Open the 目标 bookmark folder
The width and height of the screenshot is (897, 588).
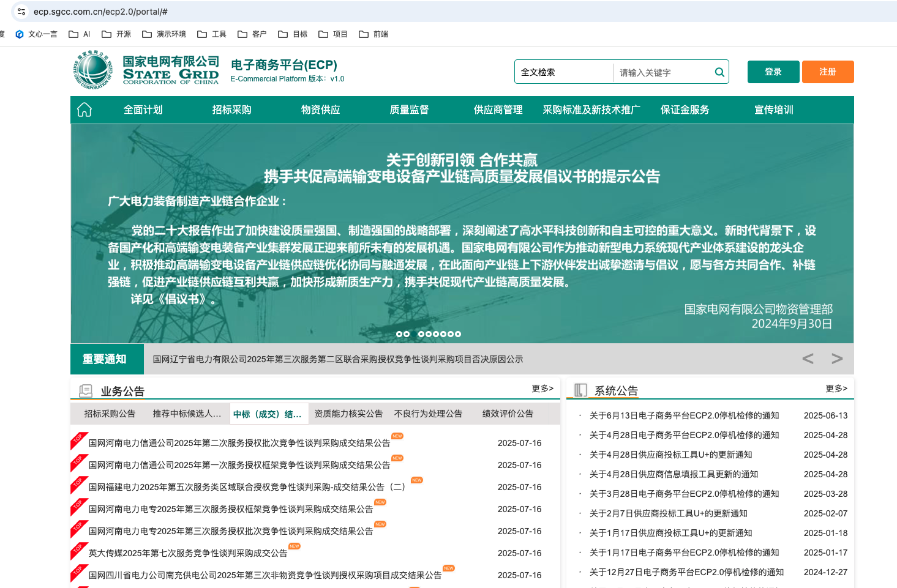[x=293, y=34]
